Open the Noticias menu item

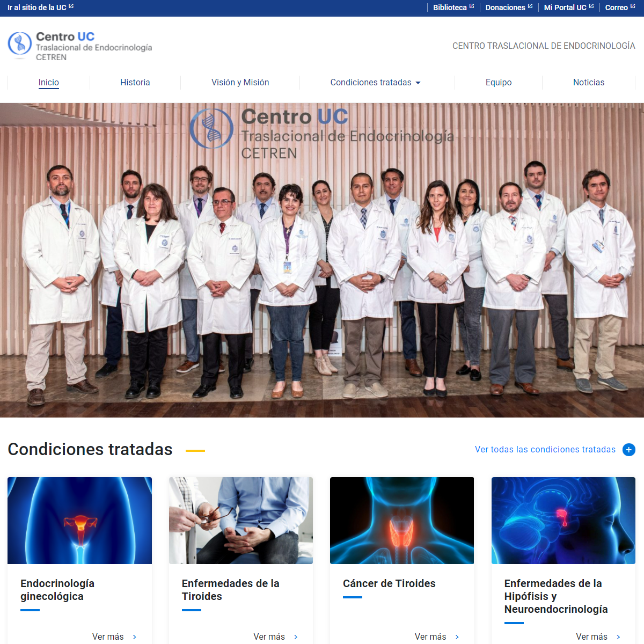point(589,82)
